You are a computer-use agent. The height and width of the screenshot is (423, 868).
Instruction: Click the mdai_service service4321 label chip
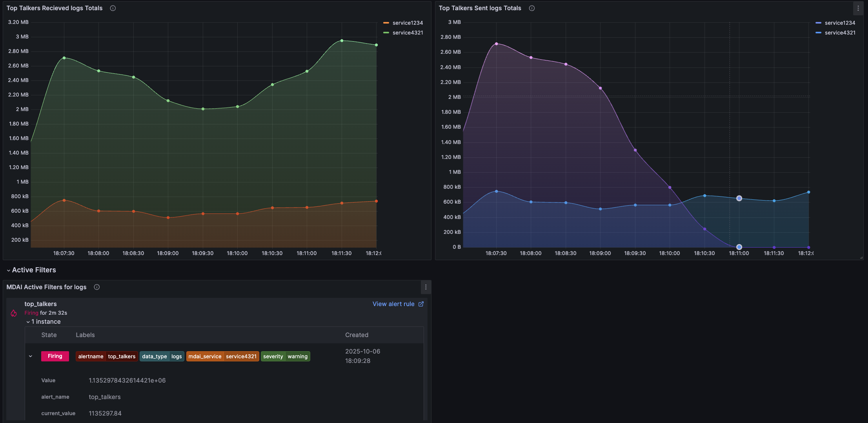click(222, 356)
